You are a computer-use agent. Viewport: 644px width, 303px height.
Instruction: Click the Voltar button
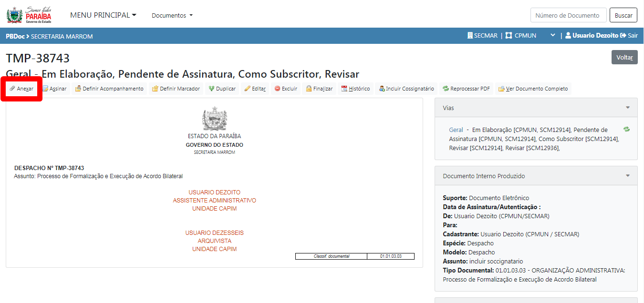624,57
